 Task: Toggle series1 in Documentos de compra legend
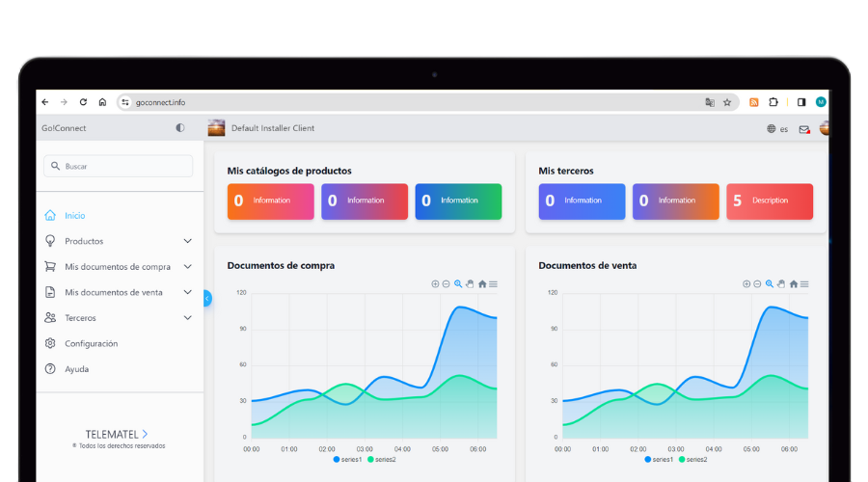coord(347,459)
